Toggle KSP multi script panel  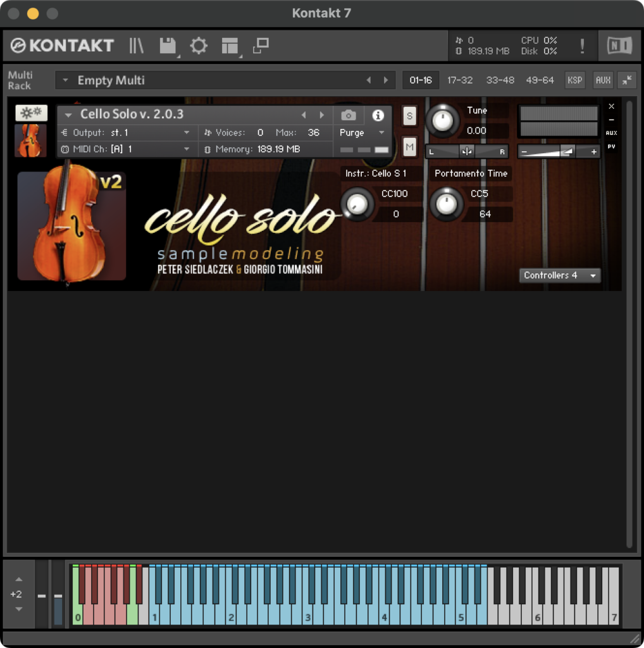(574, 80)
